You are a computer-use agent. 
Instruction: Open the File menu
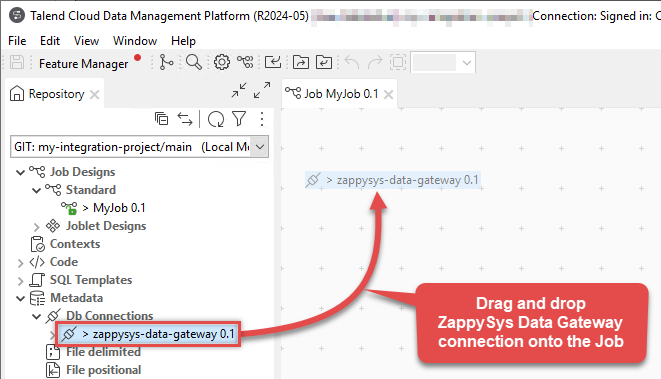[17, 41]
